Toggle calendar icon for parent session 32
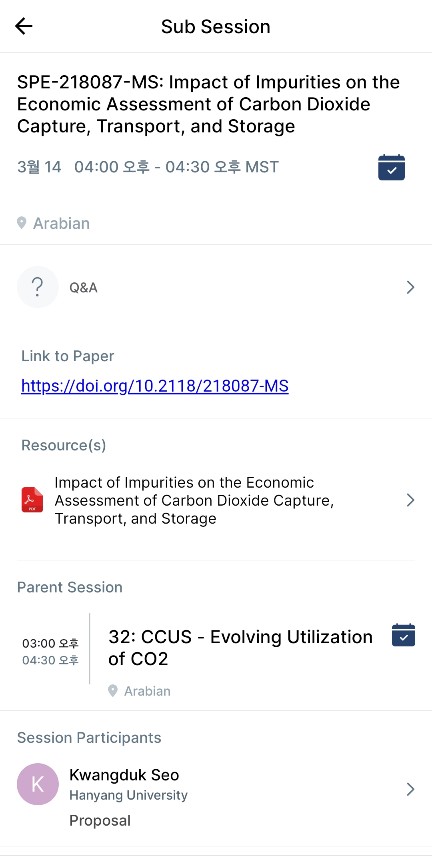Image resolution: width=432 pixels, height=856 pixels. [x=404, y=635]
